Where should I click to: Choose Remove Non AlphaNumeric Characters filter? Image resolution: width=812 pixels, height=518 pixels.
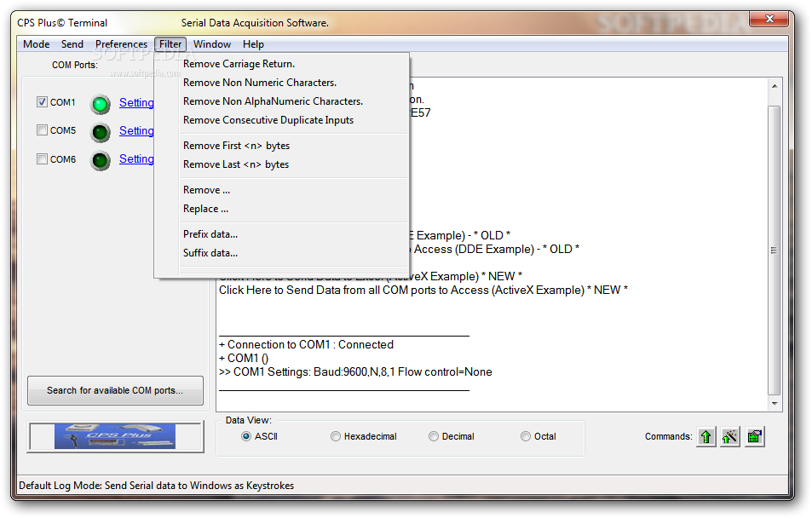pos(282,101)
